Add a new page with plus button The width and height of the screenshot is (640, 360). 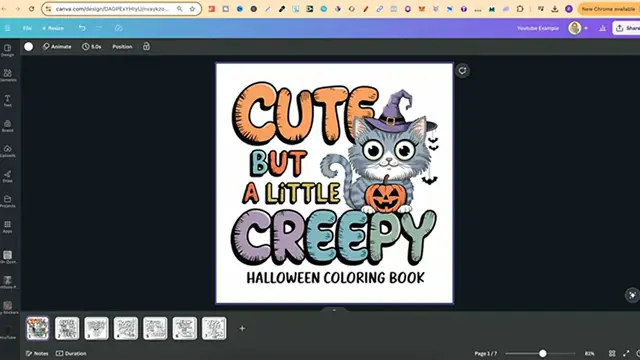click(x=242, y=328)
